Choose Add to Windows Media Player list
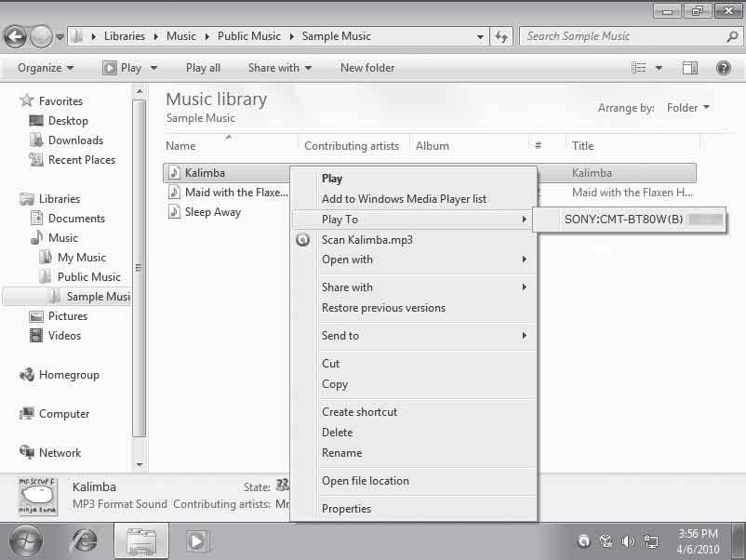 coord(414,199)
